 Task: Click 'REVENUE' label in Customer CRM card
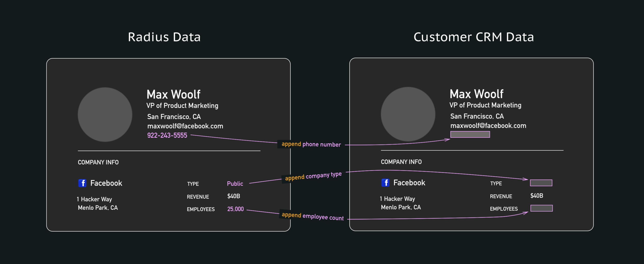501,196
